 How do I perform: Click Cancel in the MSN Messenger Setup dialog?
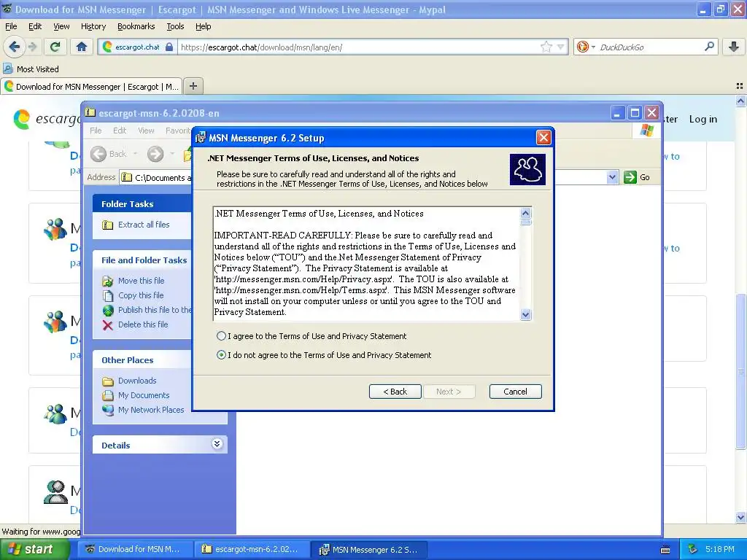[x=516, y=392]
